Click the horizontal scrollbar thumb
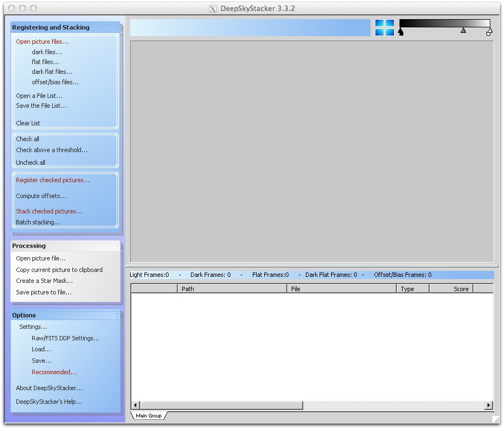The image size is (504, 429). click(222, 405)
